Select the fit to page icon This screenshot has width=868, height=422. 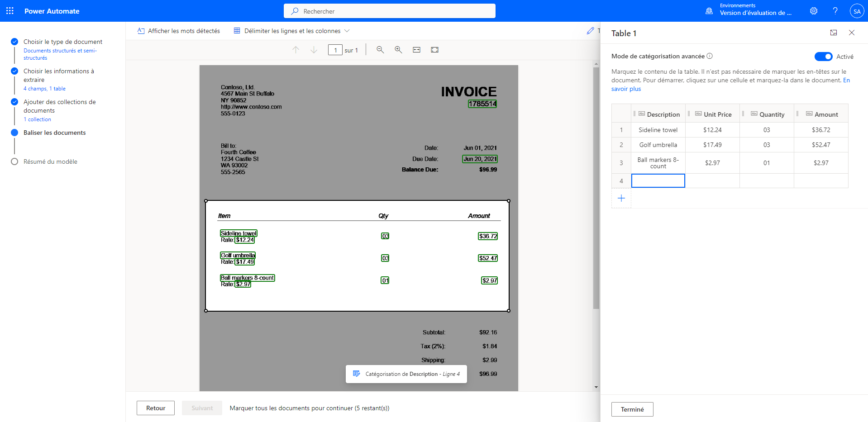tap(434, 50)
